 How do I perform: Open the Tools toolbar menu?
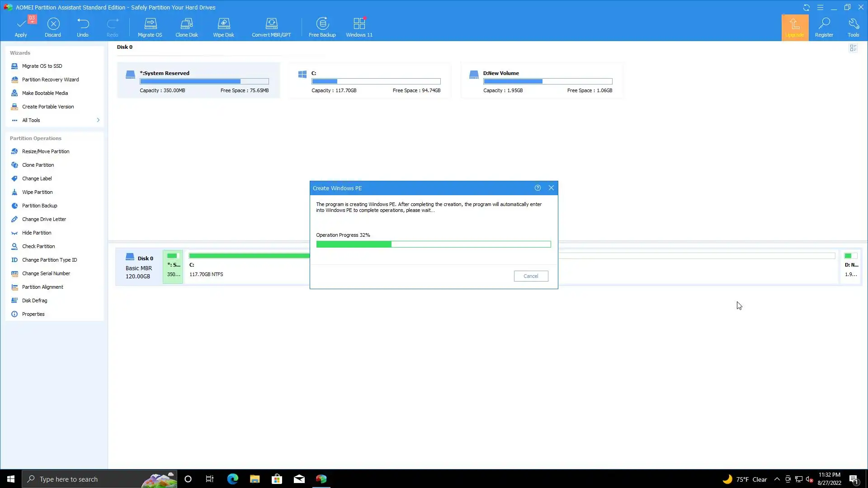click(x=853, y=27)
